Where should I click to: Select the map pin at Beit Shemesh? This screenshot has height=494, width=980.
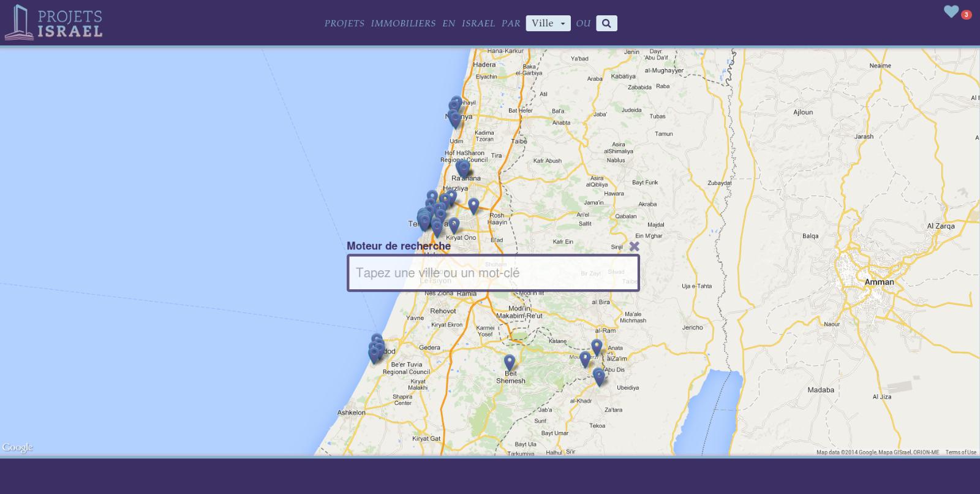point(510,362)
